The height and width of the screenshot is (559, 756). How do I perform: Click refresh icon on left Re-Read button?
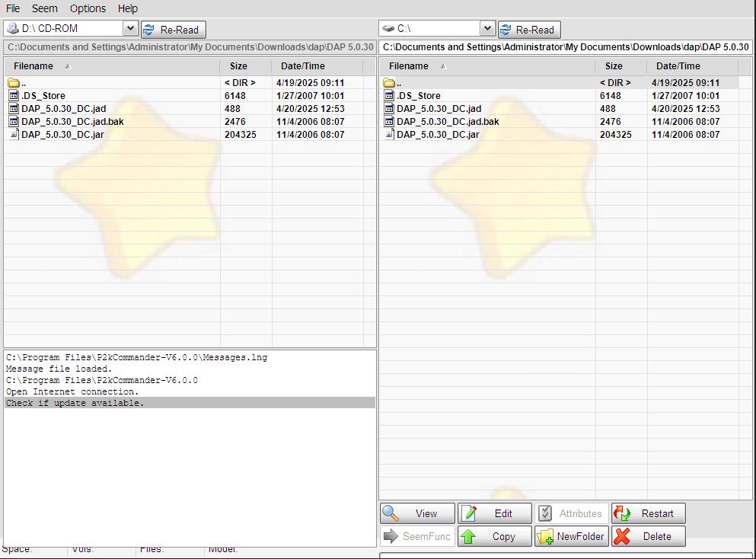[x=149, y=30]
